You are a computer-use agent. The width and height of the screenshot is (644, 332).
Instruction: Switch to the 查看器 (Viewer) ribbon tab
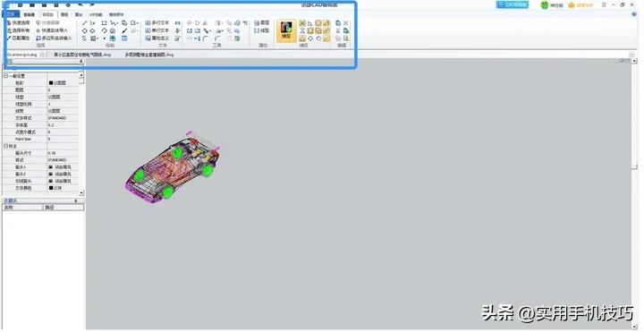click(30, 14)
